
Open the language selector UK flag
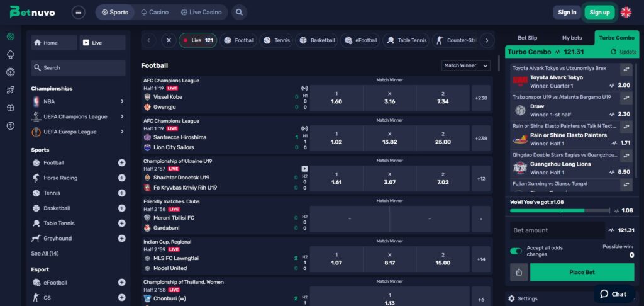pos(626,12)
